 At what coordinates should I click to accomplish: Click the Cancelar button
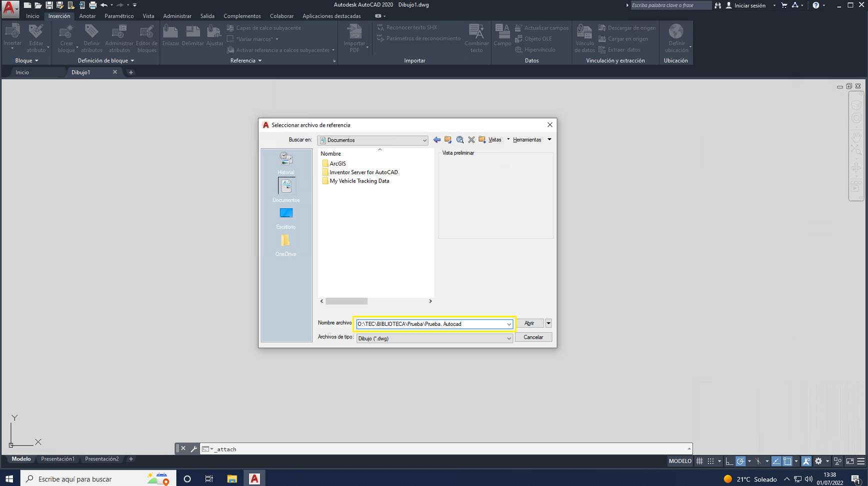point(533,337)
